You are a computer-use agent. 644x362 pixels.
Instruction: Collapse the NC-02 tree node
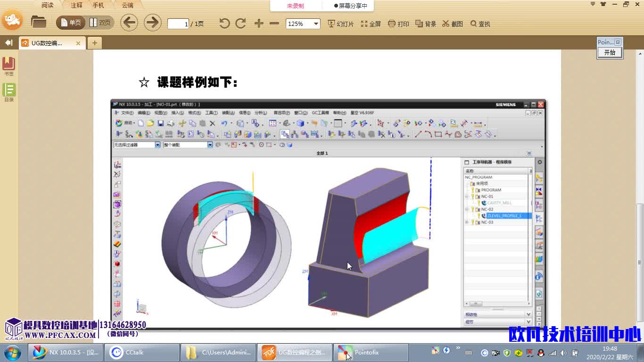(x=467, y=209)
